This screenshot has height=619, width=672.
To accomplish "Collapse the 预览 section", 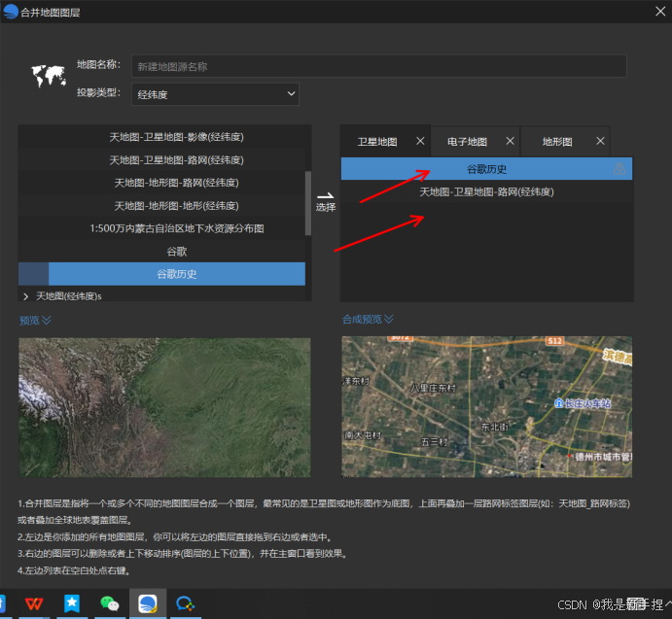I will point(35,320).
